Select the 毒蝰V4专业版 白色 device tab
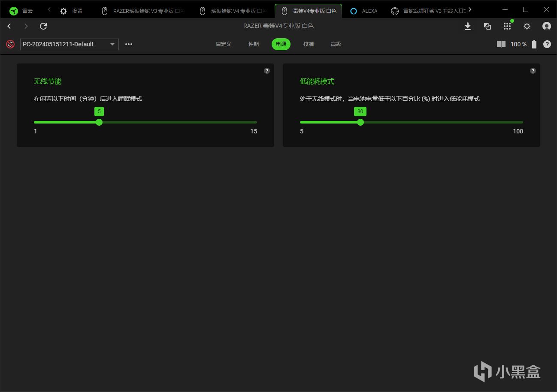 [309, 11]
